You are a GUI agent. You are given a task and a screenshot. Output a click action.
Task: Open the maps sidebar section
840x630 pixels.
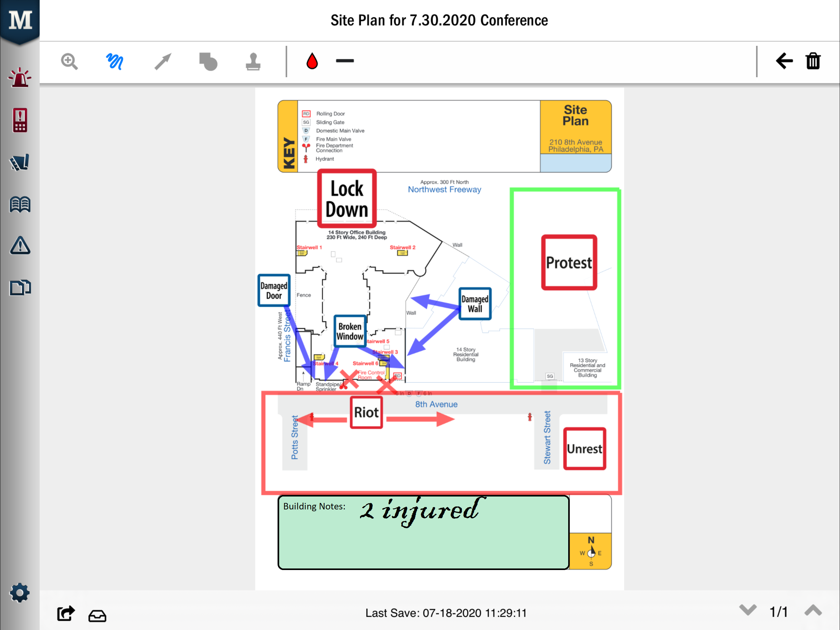click(x=20, y=162)
